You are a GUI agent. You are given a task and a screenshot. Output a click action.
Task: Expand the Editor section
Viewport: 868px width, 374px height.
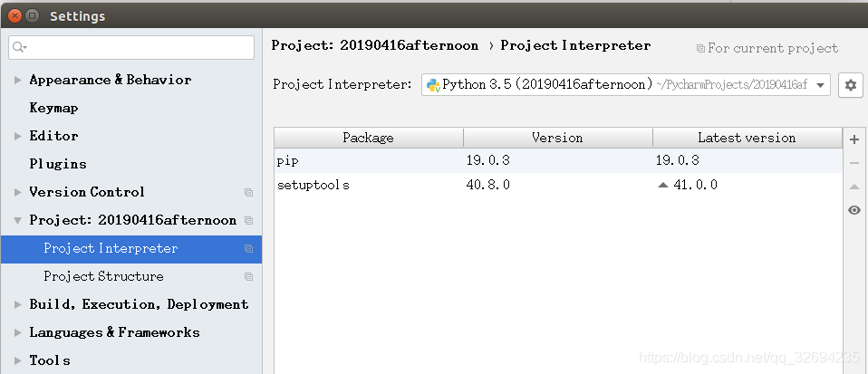[x=18, y=136]
